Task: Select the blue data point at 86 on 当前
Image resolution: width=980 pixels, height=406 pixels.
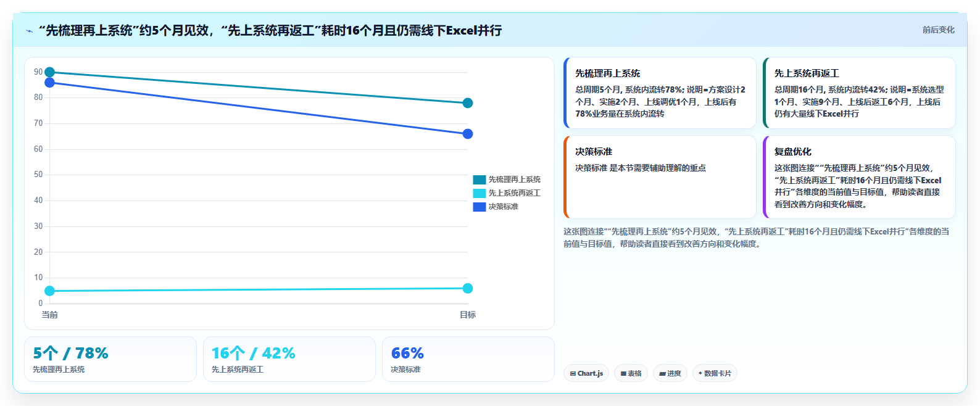Action: point(50,83)
